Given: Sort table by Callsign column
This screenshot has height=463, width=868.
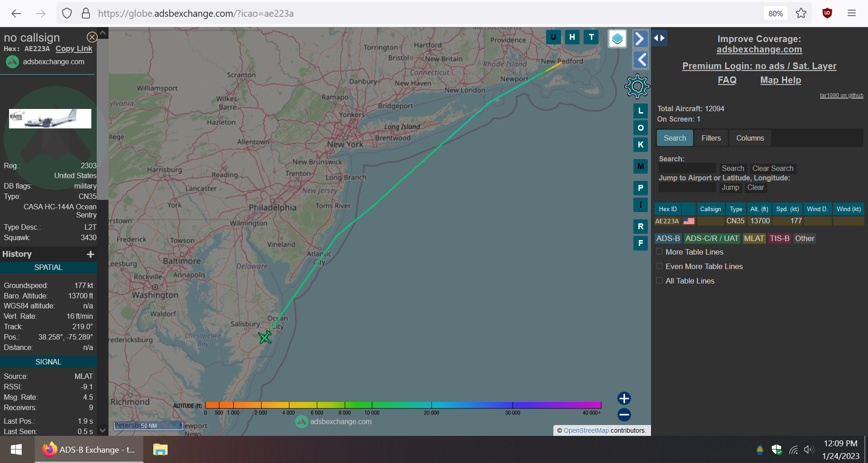Looking at the screenshot, I should click(x=710, y=209).
